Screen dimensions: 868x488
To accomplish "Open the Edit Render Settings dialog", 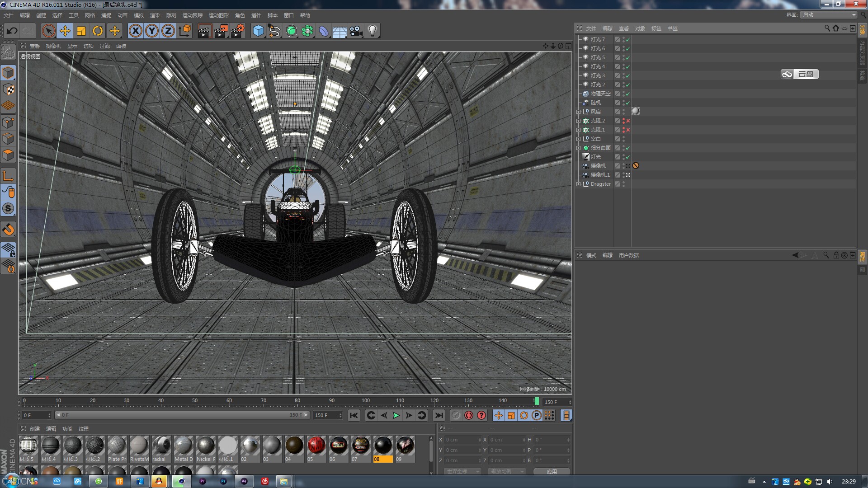I will (x=237, y=31).
